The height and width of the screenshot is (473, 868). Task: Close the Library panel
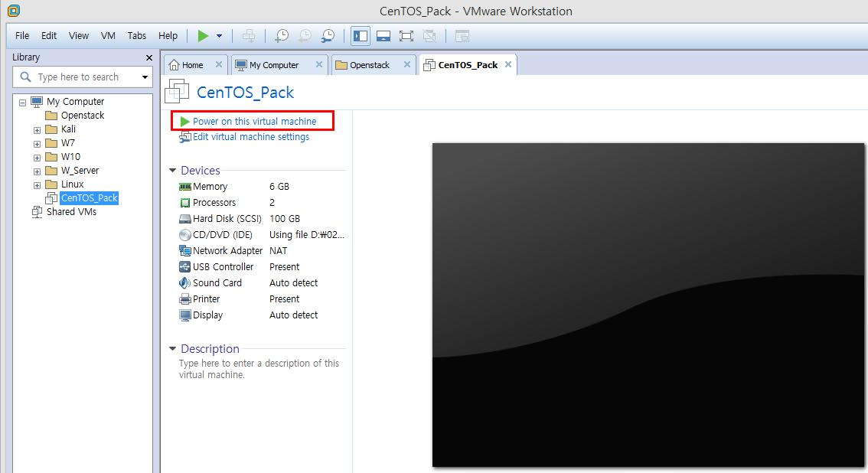[149, 57]
